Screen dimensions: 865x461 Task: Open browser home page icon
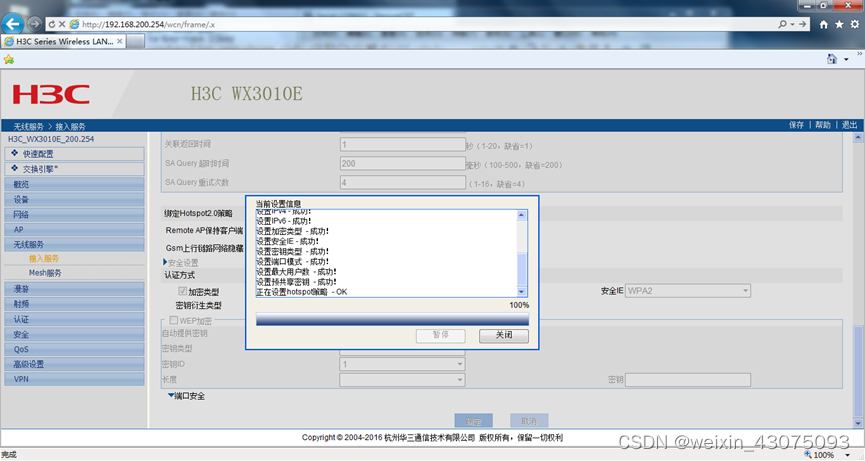[824, 24]
